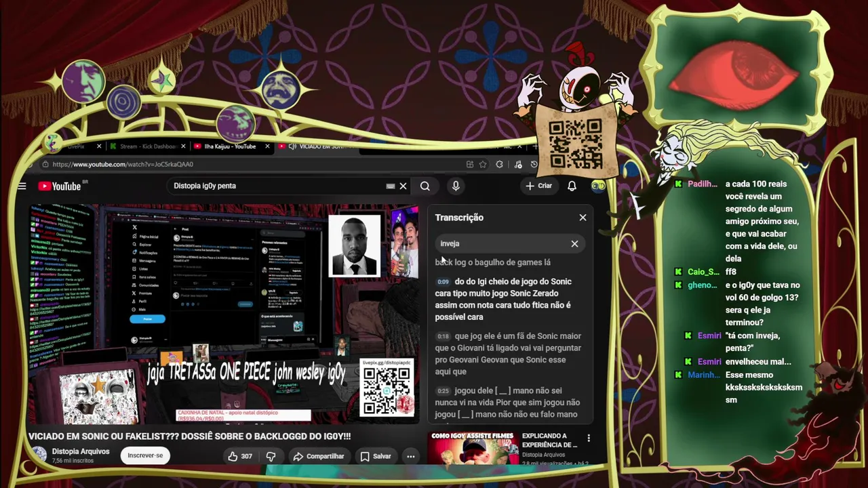Open the browser media control icon
The image size is (868, 488).
pos(517,164)
